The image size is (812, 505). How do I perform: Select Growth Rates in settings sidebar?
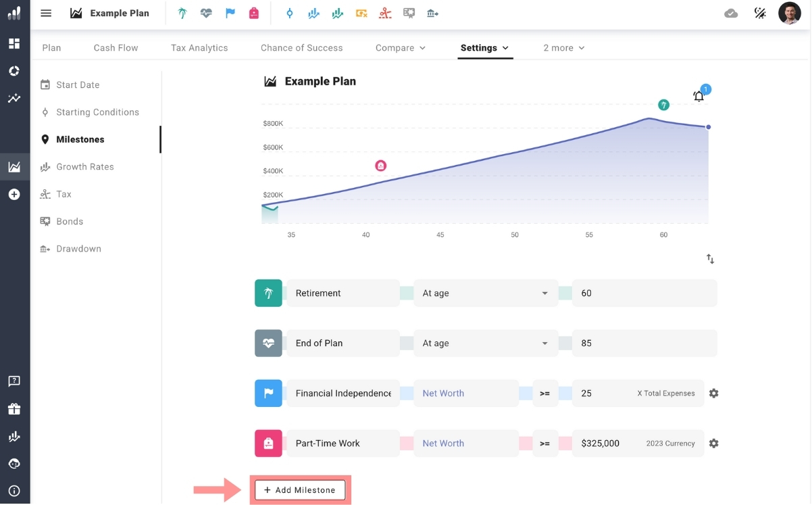(84, 167)
